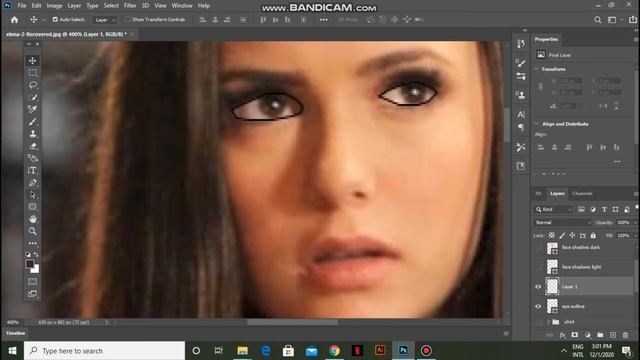Click the background color swatch

(x=36, y=270)
